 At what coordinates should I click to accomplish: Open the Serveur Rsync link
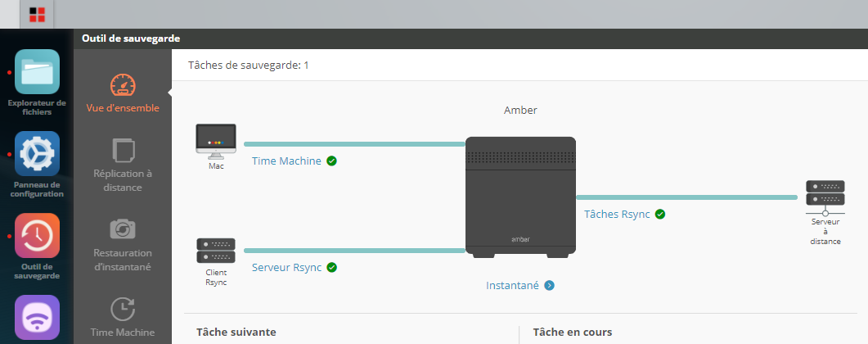click(x=286, y=268)
